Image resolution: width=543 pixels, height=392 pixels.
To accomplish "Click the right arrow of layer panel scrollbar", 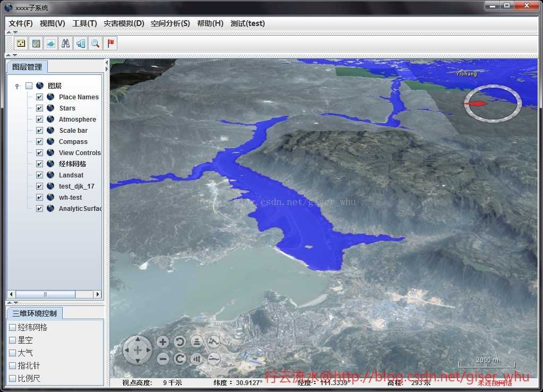I will click(x=97, y=294).
